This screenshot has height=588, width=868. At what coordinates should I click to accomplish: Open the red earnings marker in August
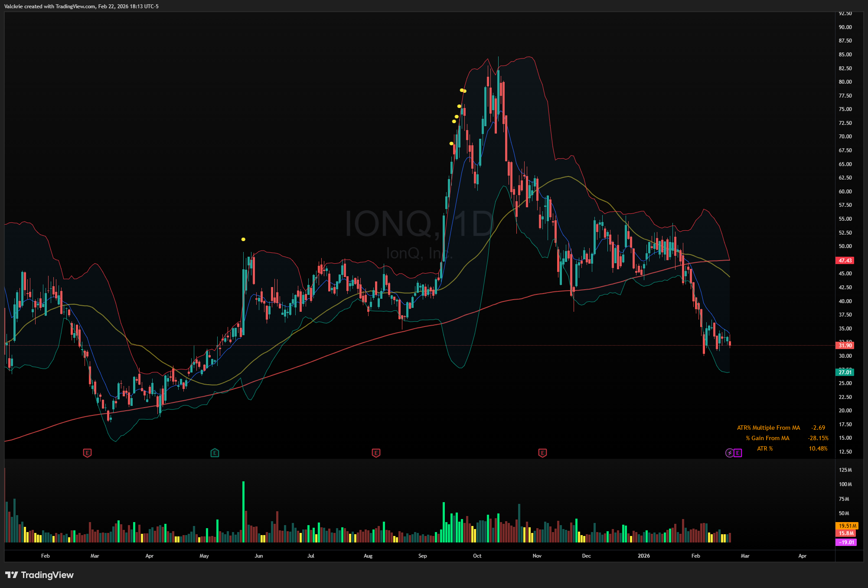pos(376,453)
